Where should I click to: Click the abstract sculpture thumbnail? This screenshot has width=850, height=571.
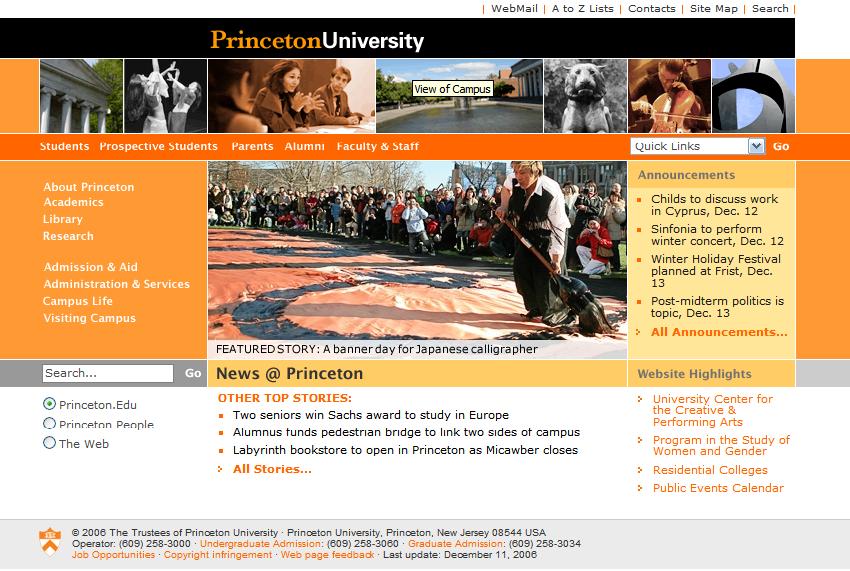tap(754, 96)
